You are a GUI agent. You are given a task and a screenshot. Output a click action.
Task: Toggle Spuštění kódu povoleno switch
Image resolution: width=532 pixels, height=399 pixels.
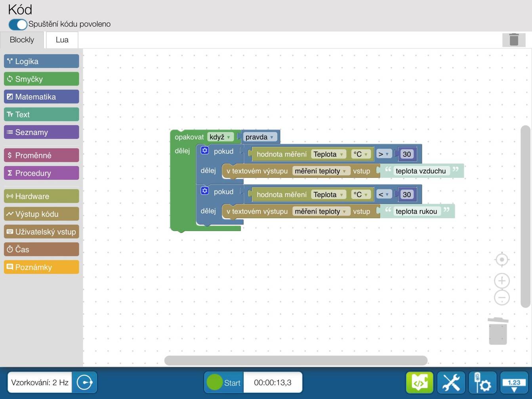(18, 24)
